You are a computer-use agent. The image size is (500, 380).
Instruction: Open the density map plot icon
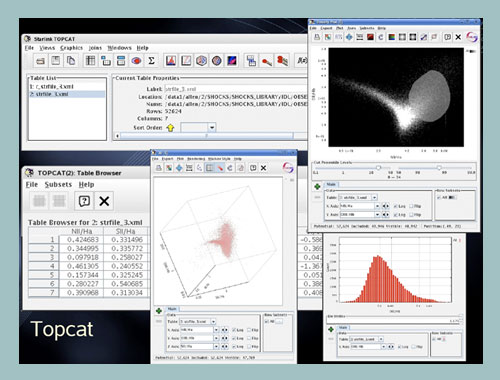coord(232,61)
